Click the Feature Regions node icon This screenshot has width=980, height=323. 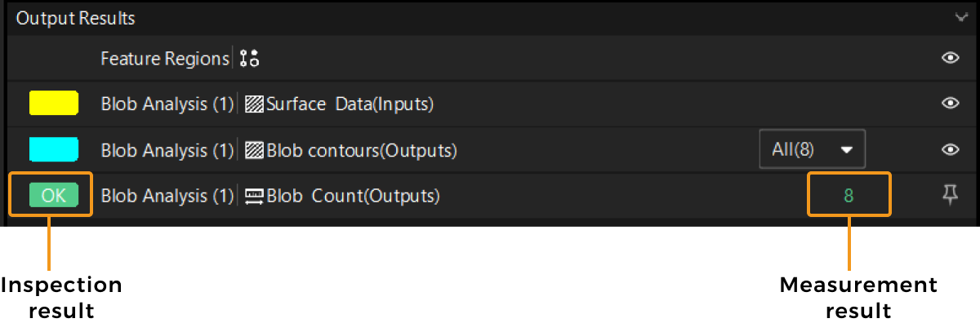tap(250, 59)
